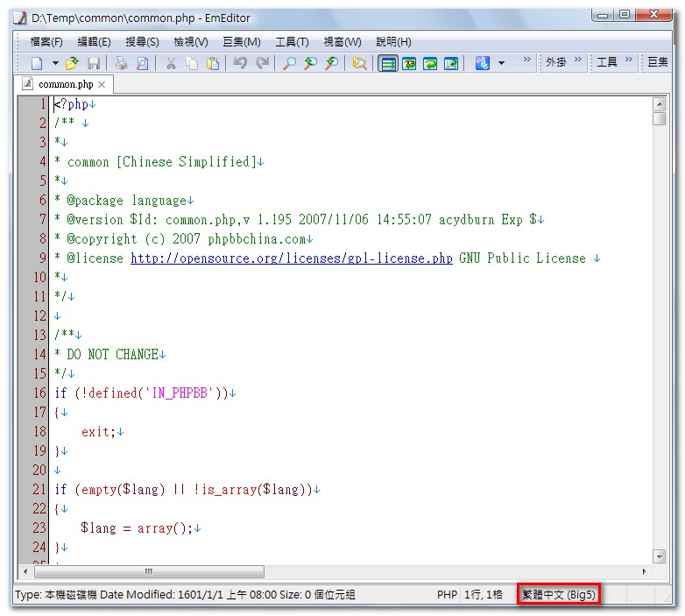Click the EmEditor title bar app icon

coord(19,18)
